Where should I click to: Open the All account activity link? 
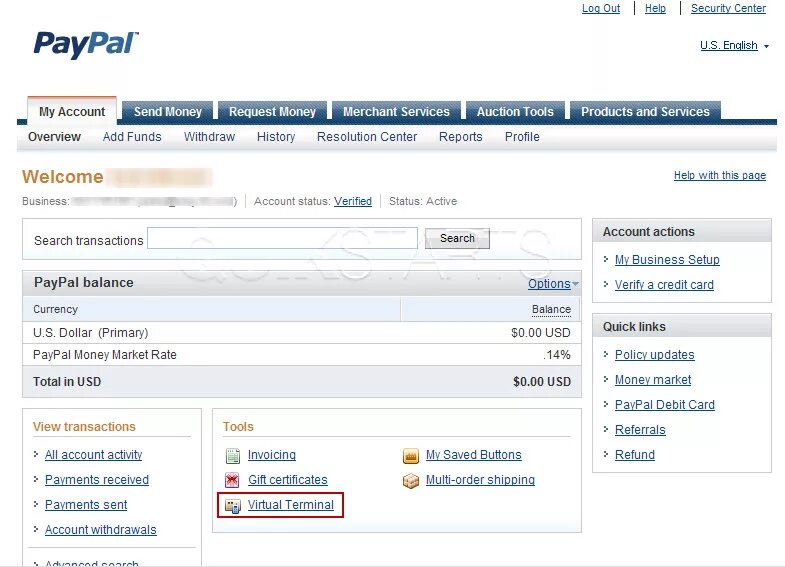(94, 455)
